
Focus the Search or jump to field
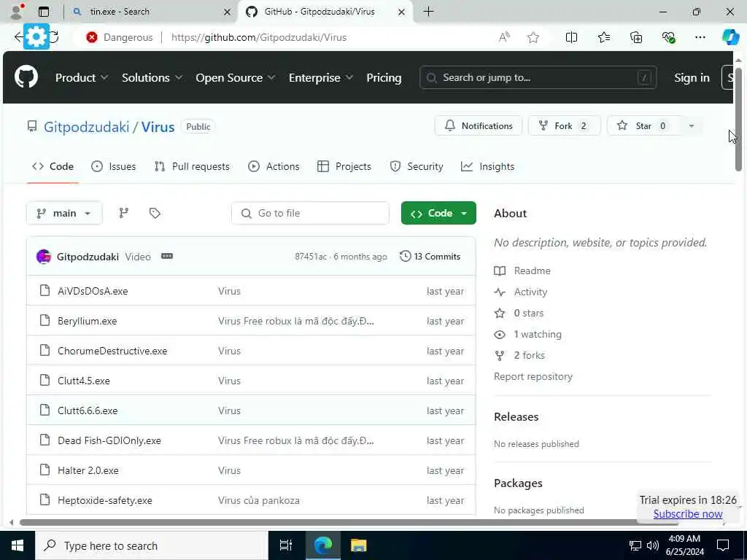tap(538, 77)
